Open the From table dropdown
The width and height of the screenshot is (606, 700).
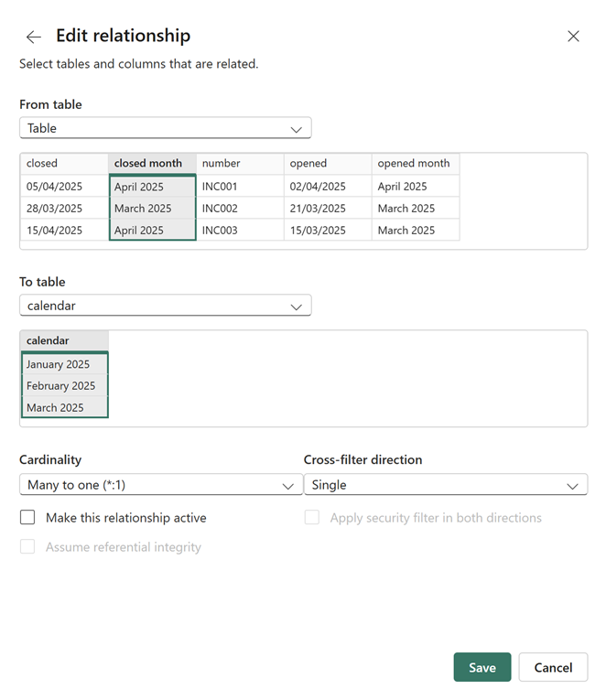pyautogui.click(x=165, y=128)
